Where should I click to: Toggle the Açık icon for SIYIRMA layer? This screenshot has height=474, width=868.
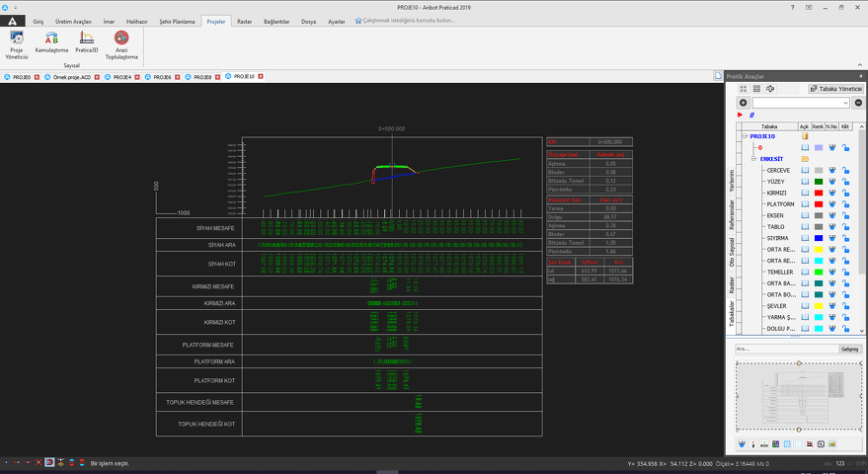click(804, 238)
